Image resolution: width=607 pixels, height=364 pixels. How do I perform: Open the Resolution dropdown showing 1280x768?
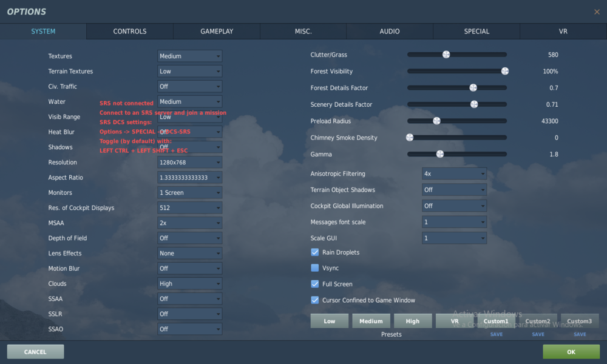[189, 162]
